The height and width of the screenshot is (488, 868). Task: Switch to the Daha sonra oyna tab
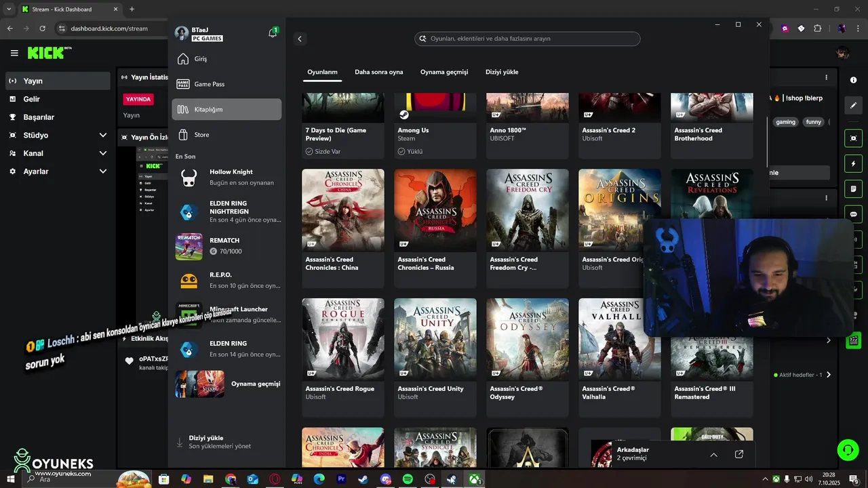coord(378,72)
